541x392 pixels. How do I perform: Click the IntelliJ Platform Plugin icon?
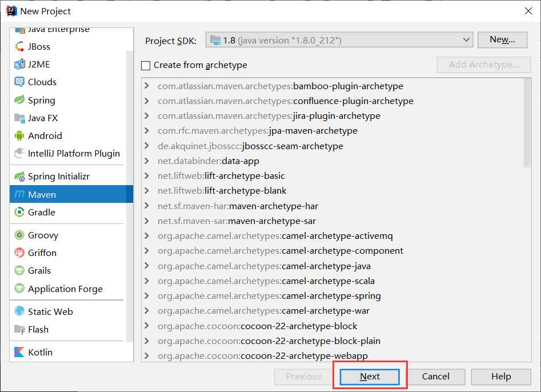coord(19,153)
